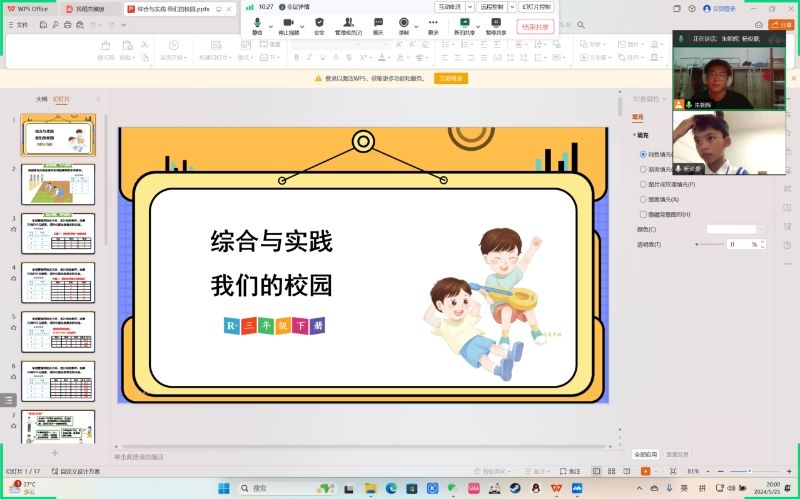Image resolution: width=800 pixels, height=499 pixels.
Task: Click the stop video camera icon
Action: 288,22
